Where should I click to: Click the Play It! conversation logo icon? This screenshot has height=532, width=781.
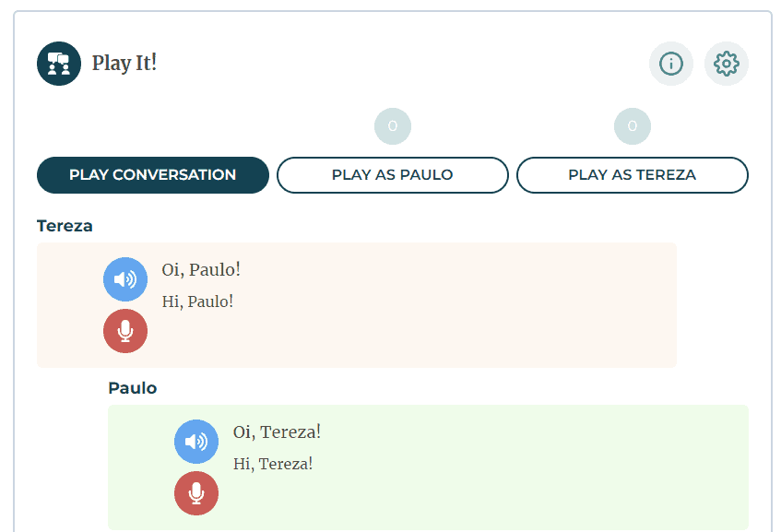(x=59, y=64)
